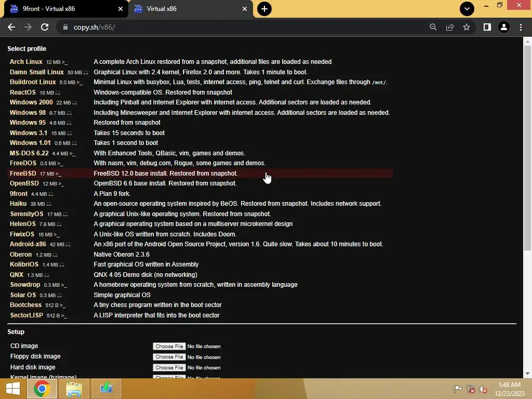Start the Windows 98 profile

click(x=28, y=112)
